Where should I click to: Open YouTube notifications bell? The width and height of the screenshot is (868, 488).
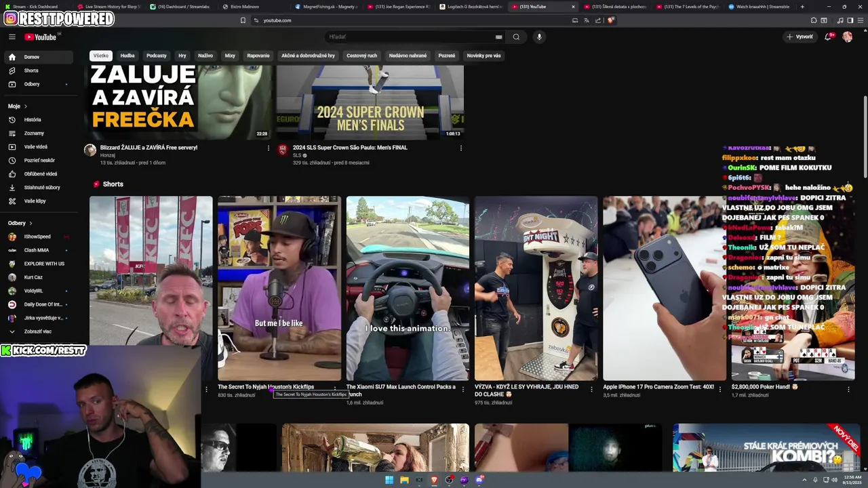point(827,37)
